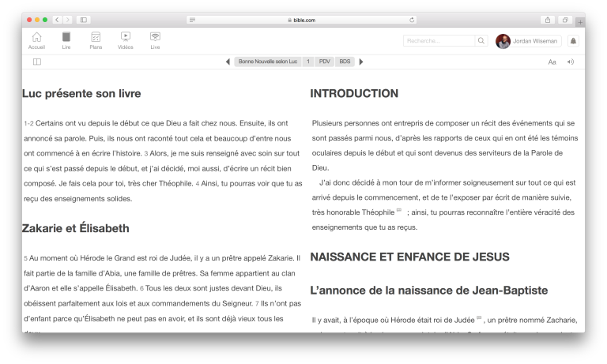607x364 pixels.
Task: Open the Plans icon
Action: tap(96, 40)
